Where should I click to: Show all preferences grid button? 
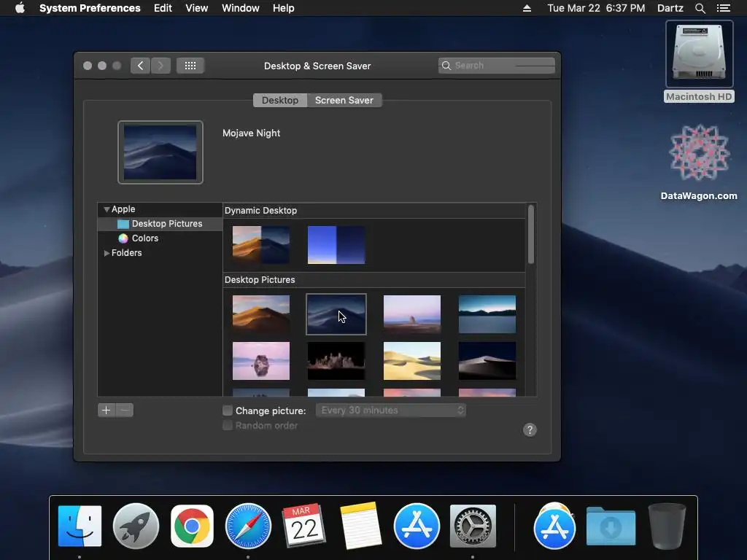[190, 66]
